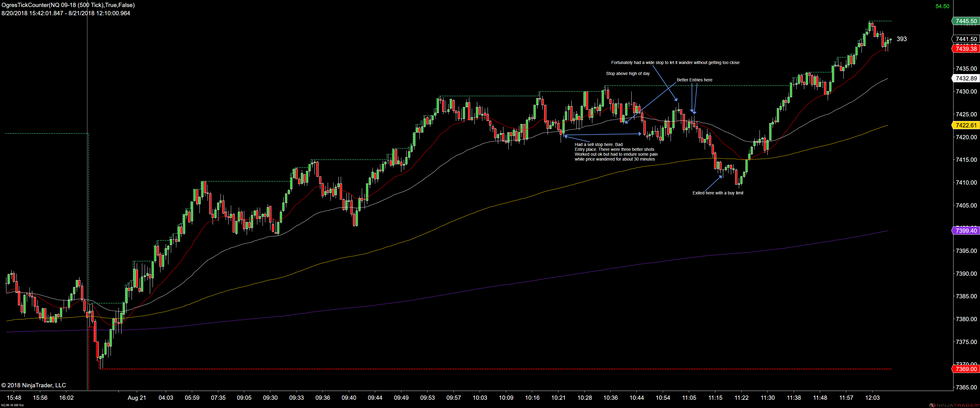Click the purple 7399.40 price marker
The width and height of the screenshot is (980, 408).
pos(966,231)
